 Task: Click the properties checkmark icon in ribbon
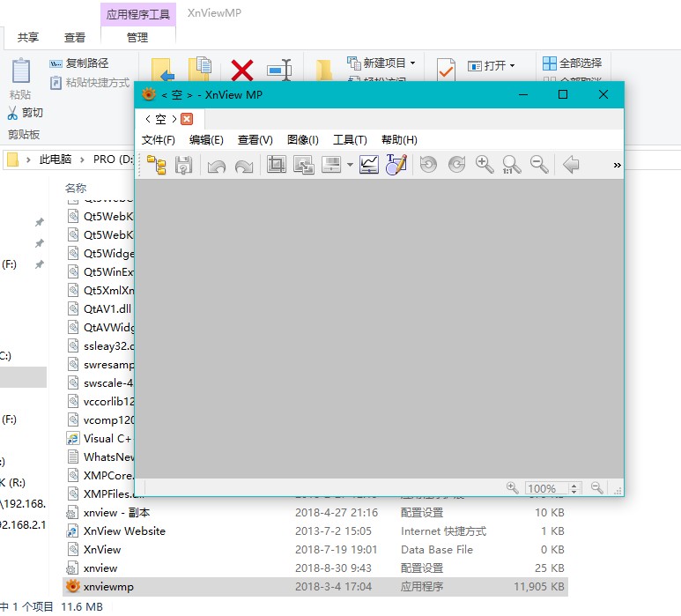pyautogui.click(x=446, y=70)
